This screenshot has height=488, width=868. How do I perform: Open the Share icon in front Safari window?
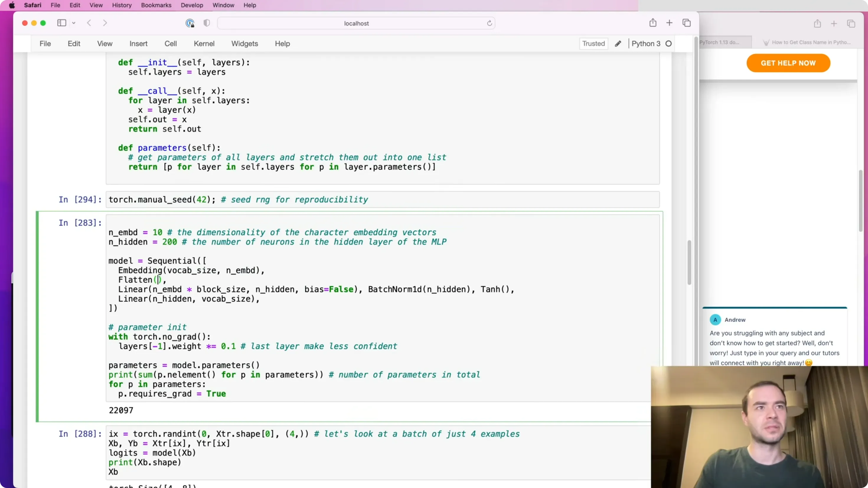(653, 22)
